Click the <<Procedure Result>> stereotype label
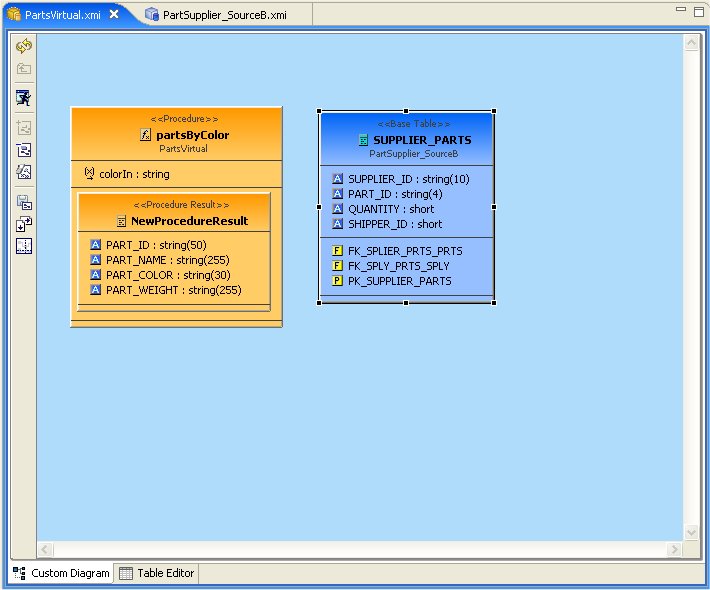710x590 pixels. (x=181, y=205)
